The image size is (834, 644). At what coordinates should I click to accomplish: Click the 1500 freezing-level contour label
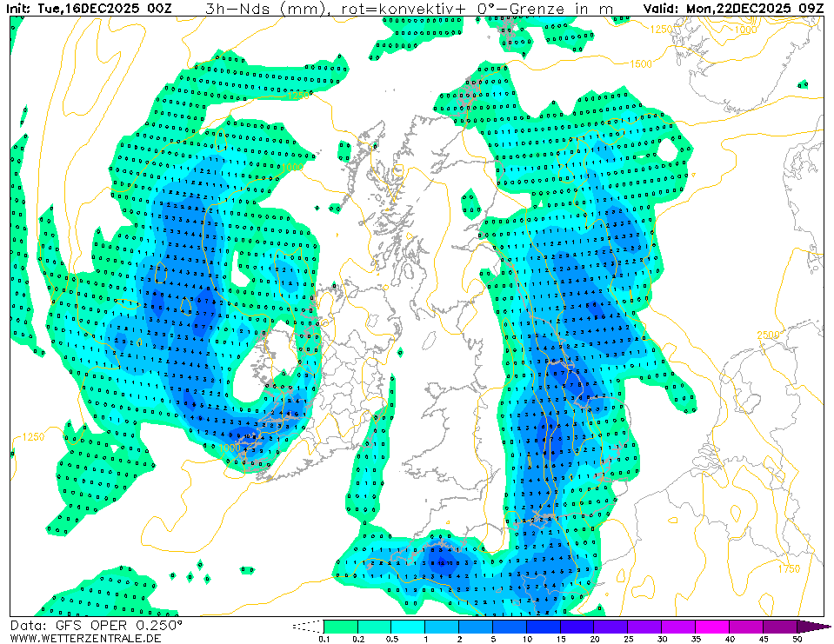pos(641,63)
